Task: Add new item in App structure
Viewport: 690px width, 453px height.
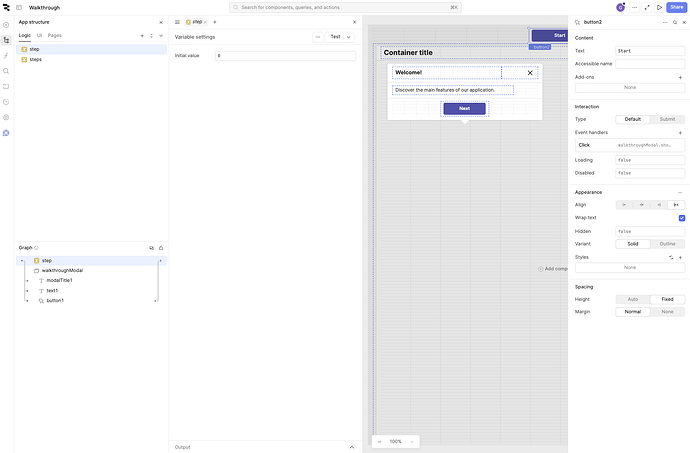Action: (x=141, y=35)
